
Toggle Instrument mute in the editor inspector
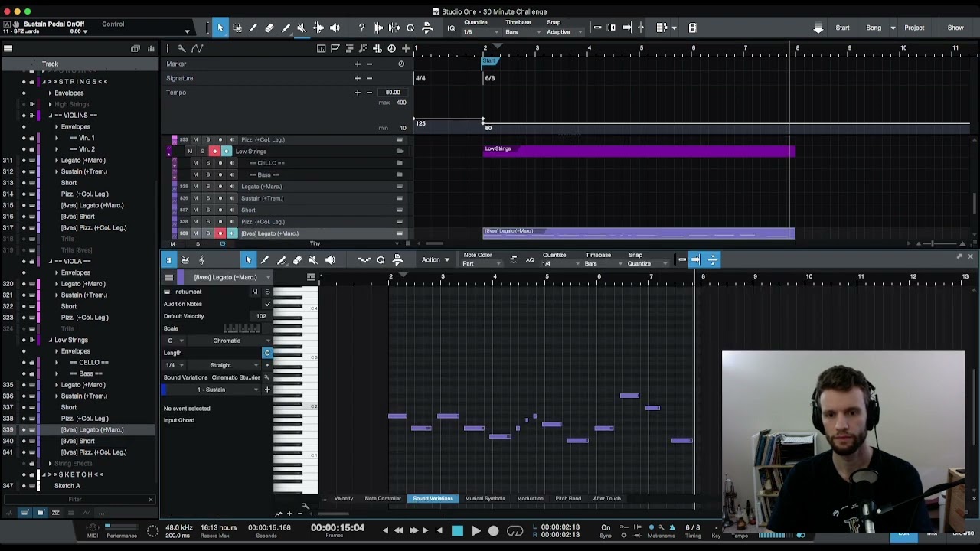(255, 292)
